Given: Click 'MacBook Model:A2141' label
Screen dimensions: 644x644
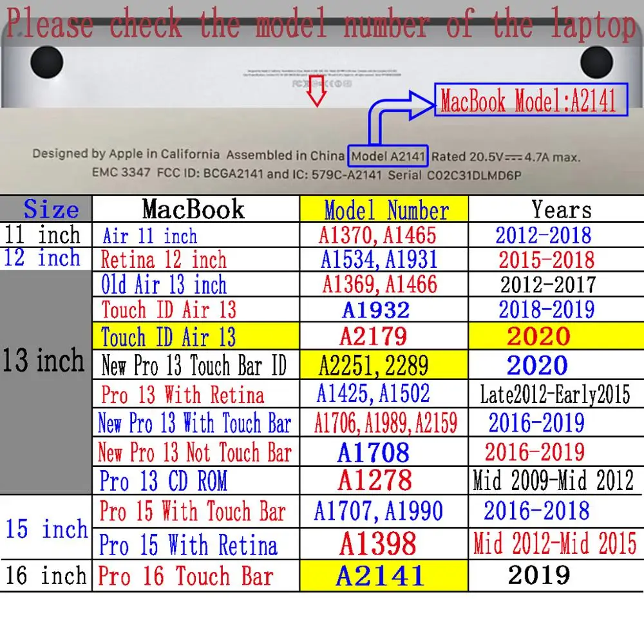Looking at the screenshot, I should tap(531, 100).
